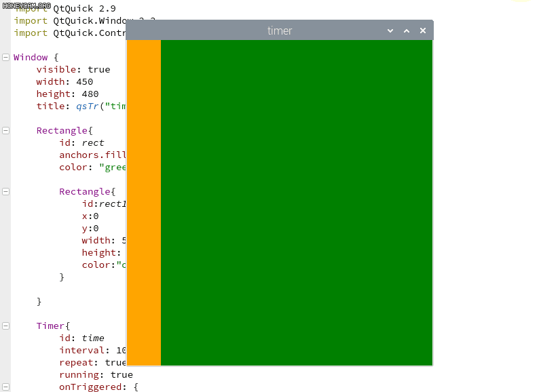Fold the nested rect1 Rectangle block

pyautogui.click(x=5, y=192)
